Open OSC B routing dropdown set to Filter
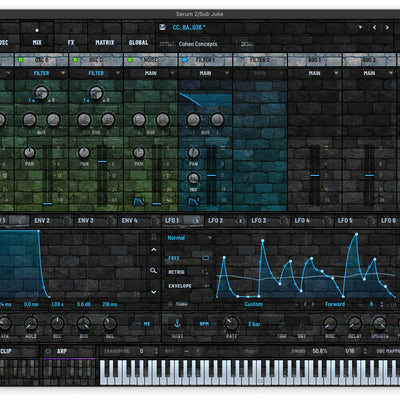 point(41,73)
